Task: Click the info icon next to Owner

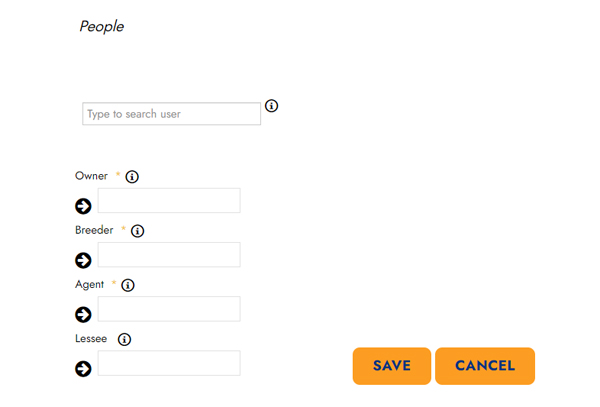Action: tap(132, 177)
